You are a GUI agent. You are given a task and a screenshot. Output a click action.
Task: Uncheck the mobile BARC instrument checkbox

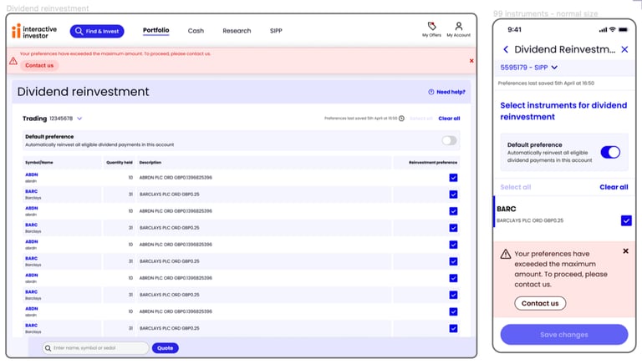pos(626,221)
